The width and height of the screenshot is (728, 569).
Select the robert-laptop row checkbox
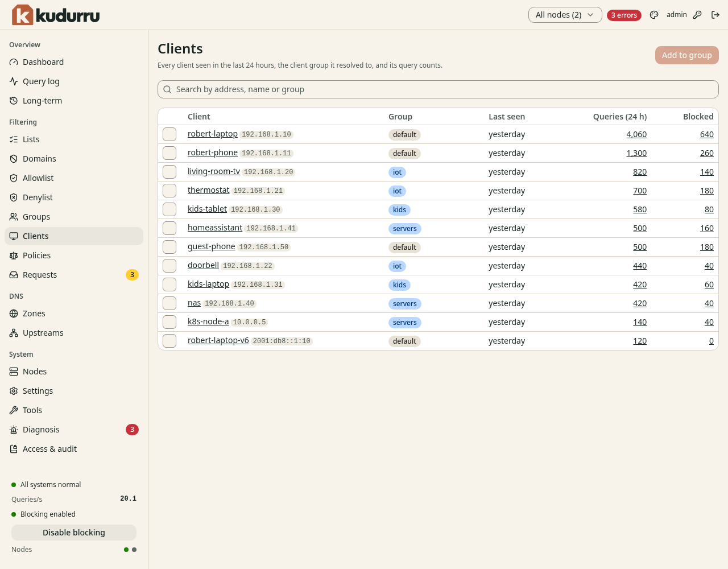[169, 134]
